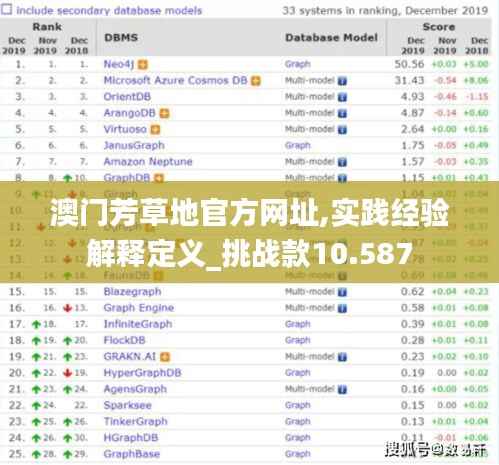Viewport: 499px width, 465px height.
Task: Click the plus icon next to Microsoft Azure Cosmos DB
Action: coord(256,81)
